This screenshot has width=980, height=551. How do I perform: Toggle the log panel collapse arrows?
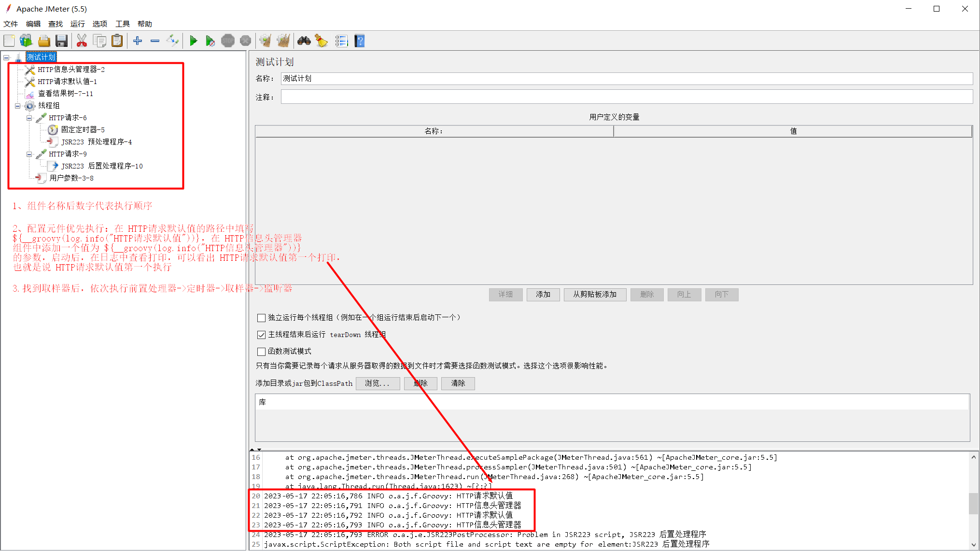pyautogui.click(x=256, y=450)
